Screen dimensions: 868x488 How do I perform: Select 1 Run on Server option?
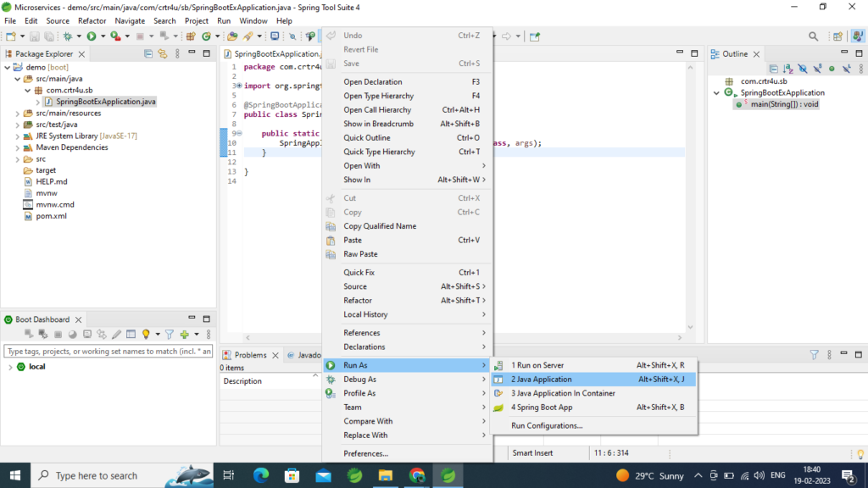pyautogui.click(x=593, y=365)
